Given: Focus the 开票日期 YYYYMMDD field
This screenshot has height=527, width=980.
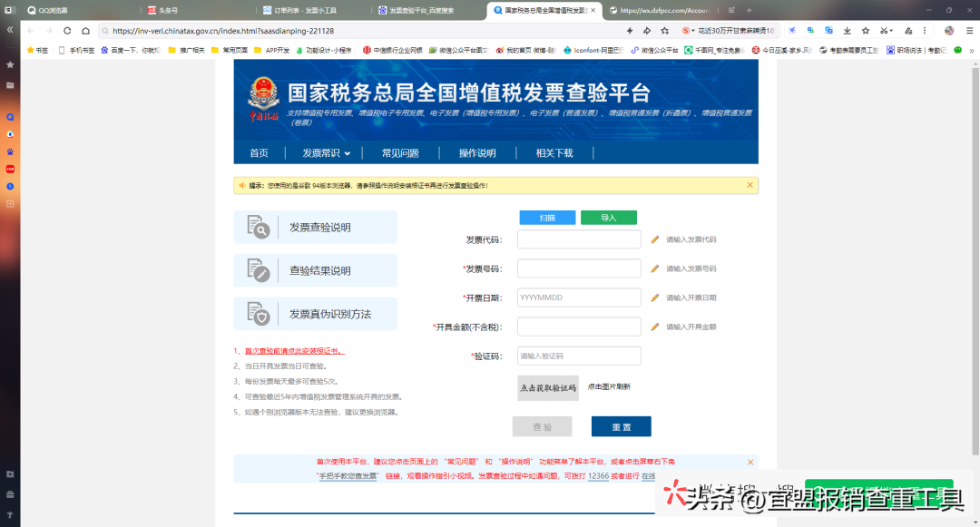Looking at the screenshot, I should (x=579, y=298).
